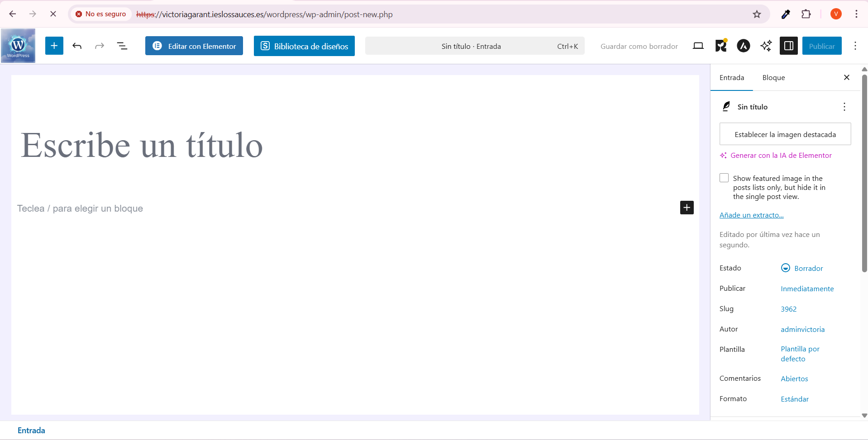Click the Astra settings icon
Viewport: 868px width, 440px height.
pos(743,46)
